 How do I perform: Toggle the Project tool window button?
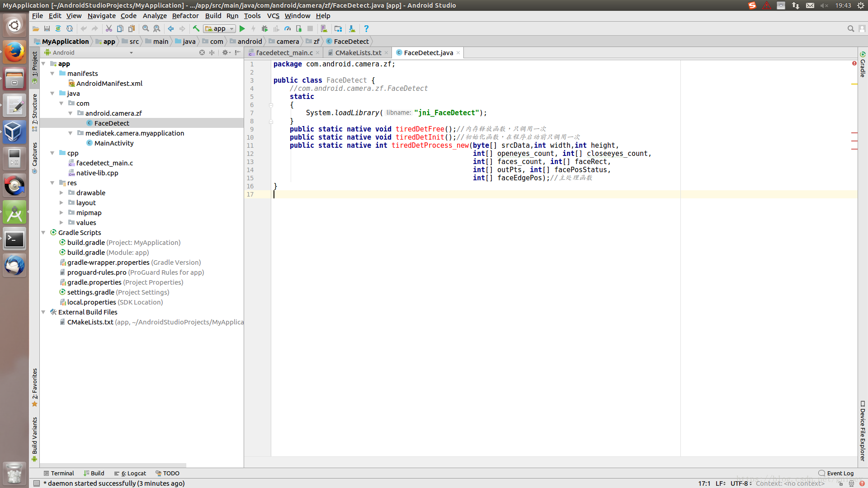pos(34,67)
